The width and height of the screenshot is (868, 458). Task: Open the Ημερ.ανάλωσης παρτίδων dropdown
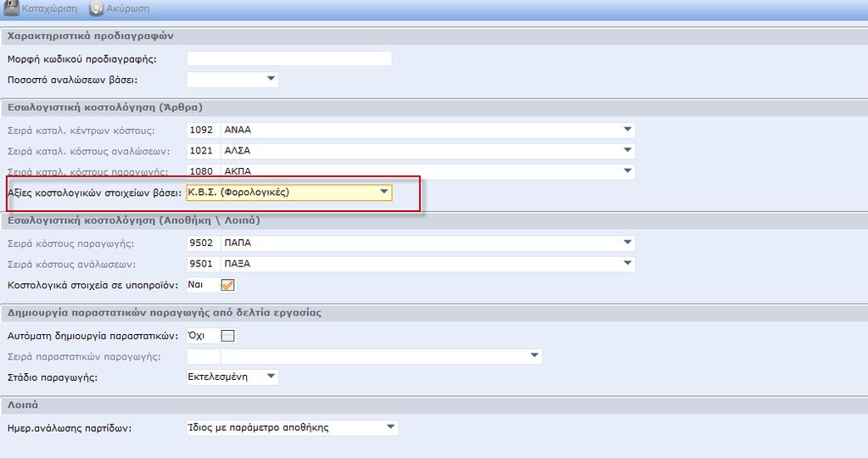(390, 427)
